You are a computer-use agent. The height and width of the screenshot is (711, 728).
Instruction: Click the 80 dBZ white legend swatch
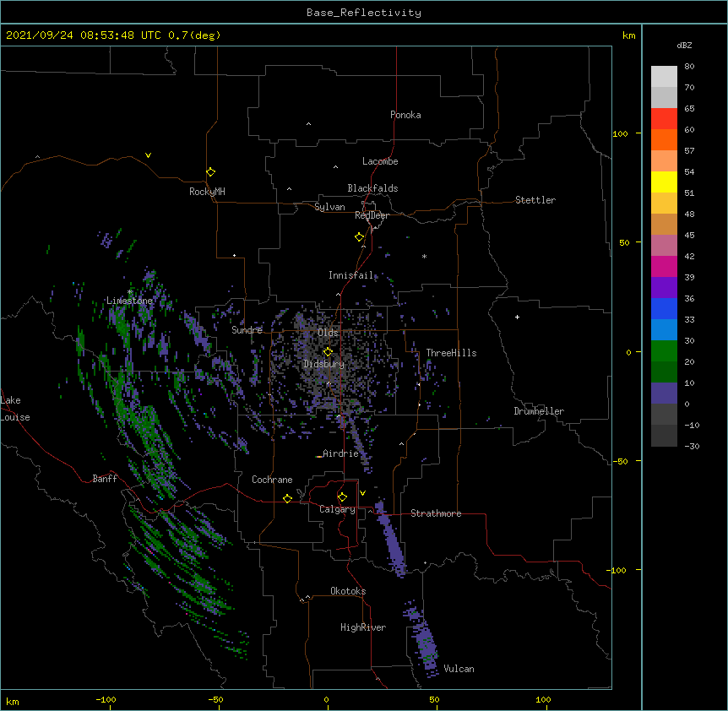(x=664, y=76)
